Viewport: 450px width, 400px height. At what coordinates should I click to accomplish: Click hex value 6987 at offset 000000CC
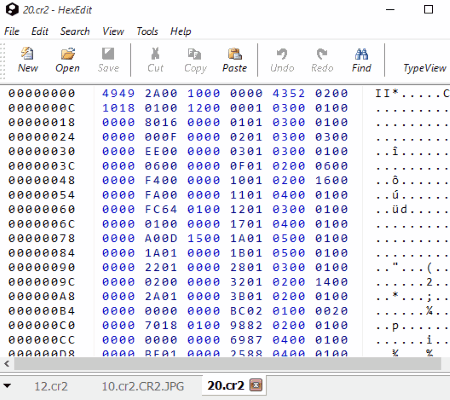[246, 340]
